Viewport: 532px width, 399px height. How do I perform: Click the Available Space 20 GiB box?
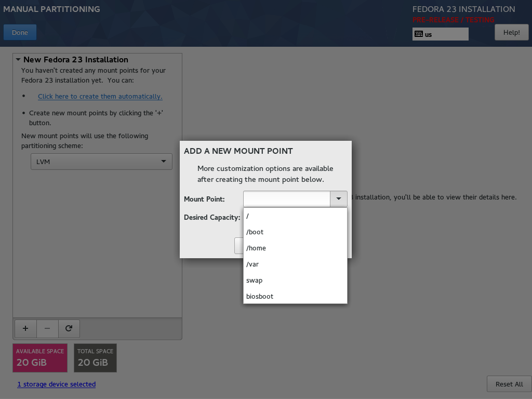(40, 358)
